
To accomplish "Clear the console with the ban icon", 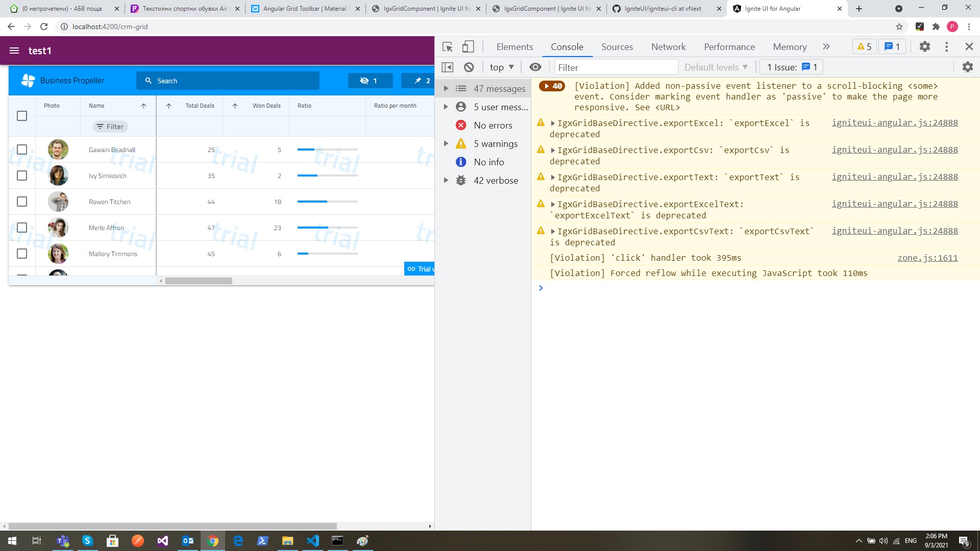I will coord(469,67).
